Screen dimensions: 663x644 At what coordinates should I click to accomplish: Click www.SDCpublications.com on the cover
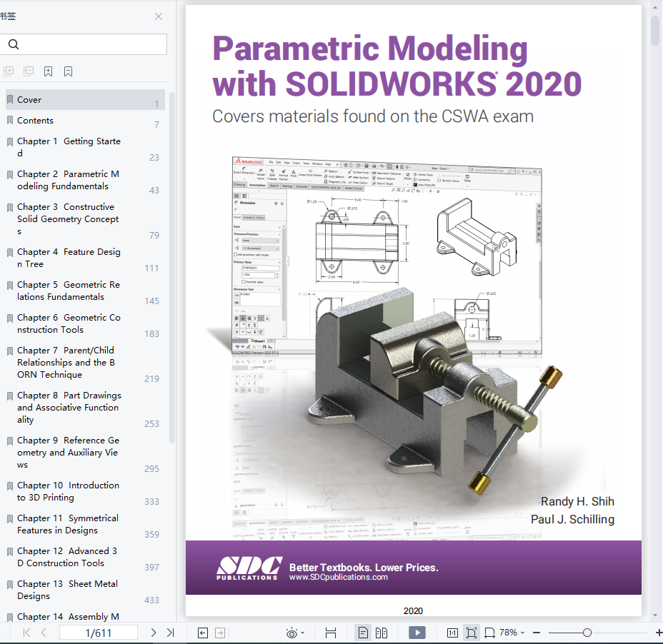[338, 577]
